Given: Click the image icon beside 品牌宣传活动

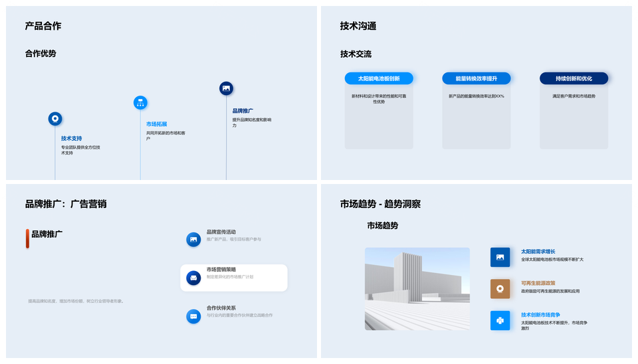Looking at the screenshot, I should [193, 239].
